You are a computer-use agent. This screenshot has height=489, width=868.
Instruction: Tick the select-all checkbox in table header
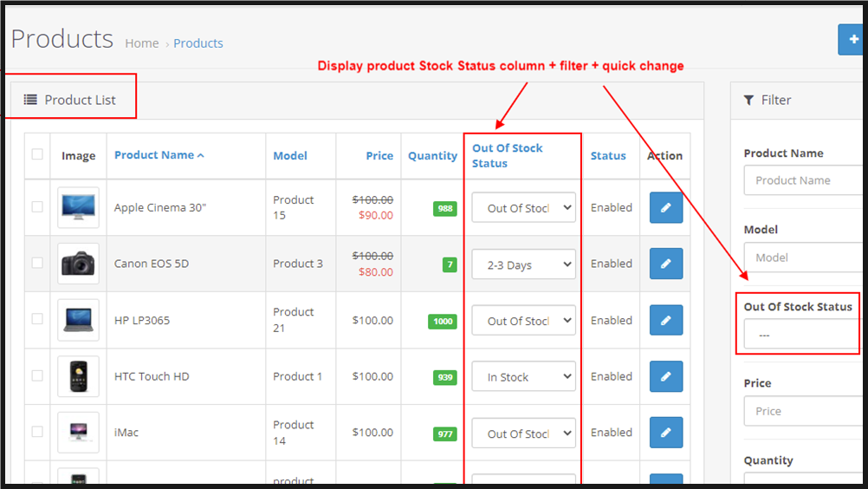coord(37,154)
